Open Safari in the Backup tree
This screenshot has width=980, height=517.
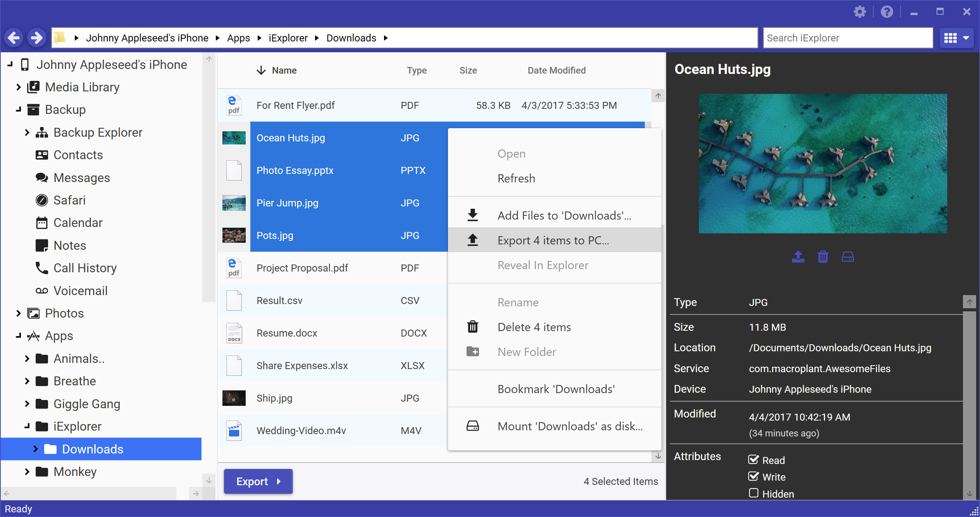[x=69, y=200]
